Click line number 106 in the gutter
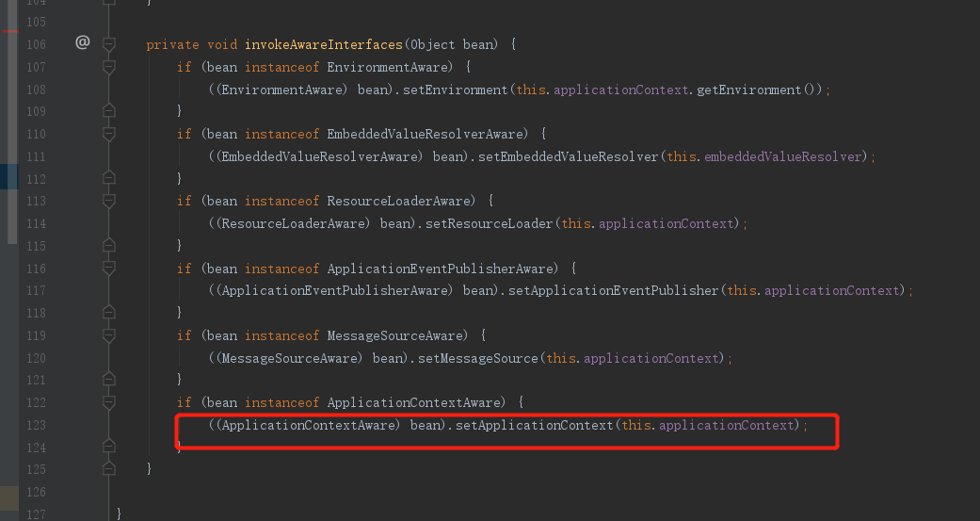The image size is (980, 521). pyautogui.click(x=37, y=44)
